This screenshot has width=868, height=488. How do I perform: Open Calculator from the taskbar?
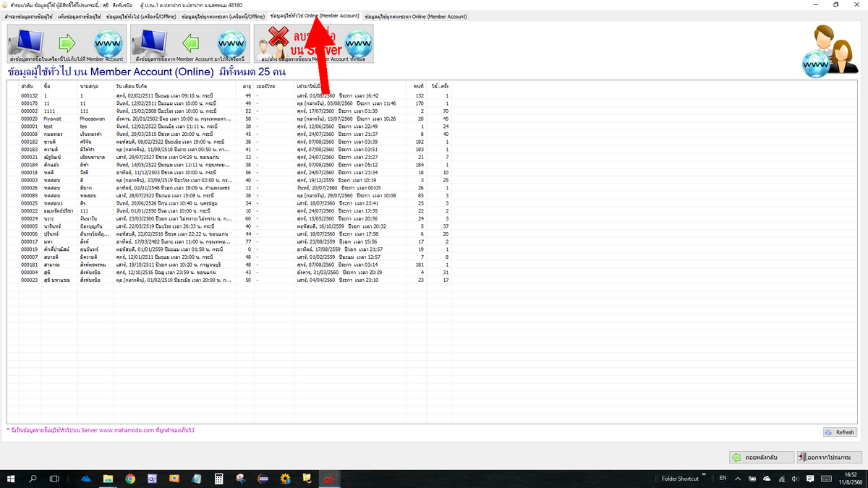pyautogui.click(x=218, y=479)
